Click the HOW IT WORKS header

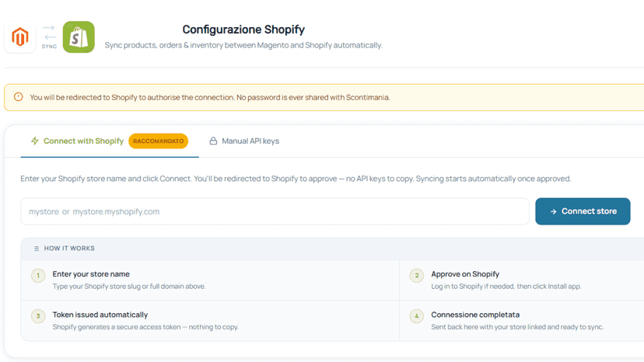tap(69, 249)
